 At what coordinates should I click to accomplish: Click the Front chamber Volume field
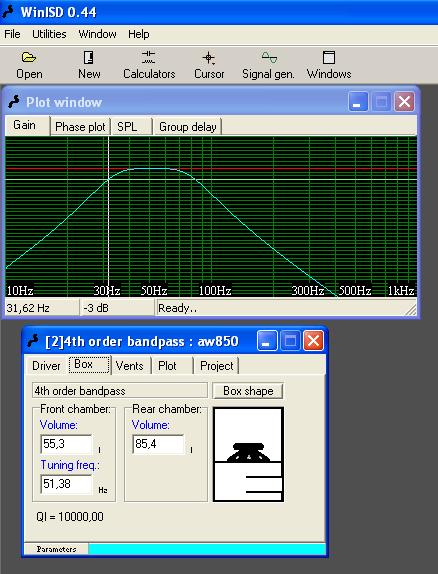point(66,444)
